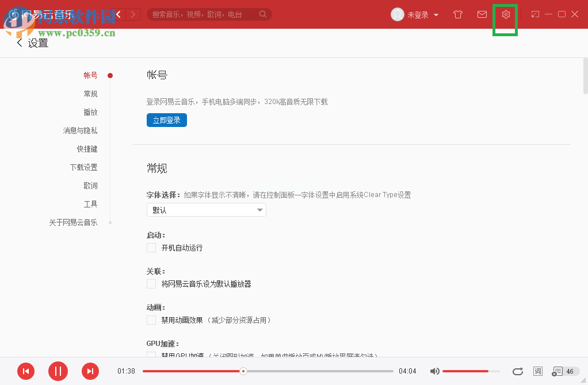Click the volume speaker icon

[434, 371]
